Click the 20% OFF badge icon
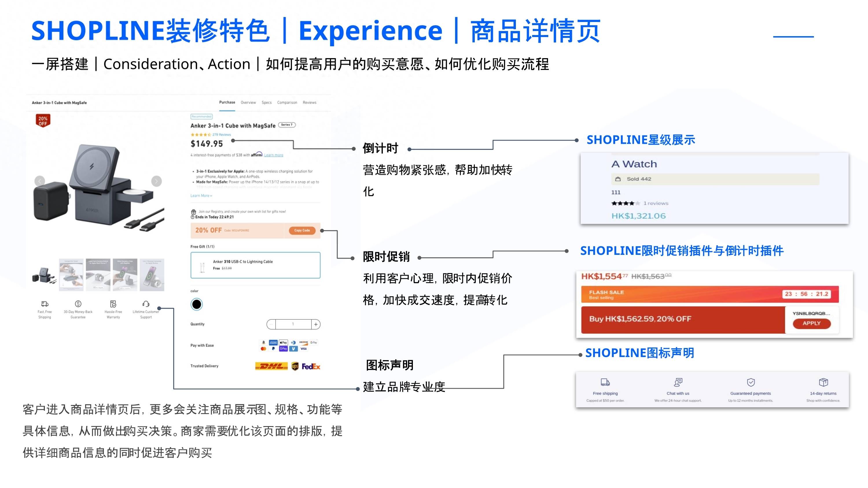This screenshot has width=868, height=488. tap(43, 121)
